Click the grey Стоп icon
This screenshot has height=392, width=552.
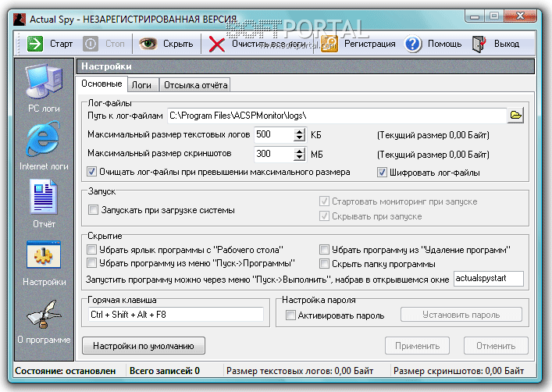[x=91, y=44]
